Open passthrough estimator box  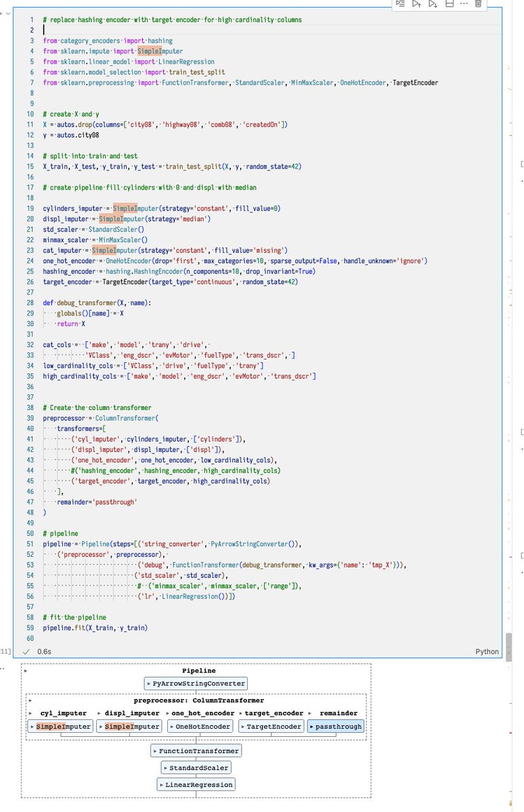click(336, 726)
